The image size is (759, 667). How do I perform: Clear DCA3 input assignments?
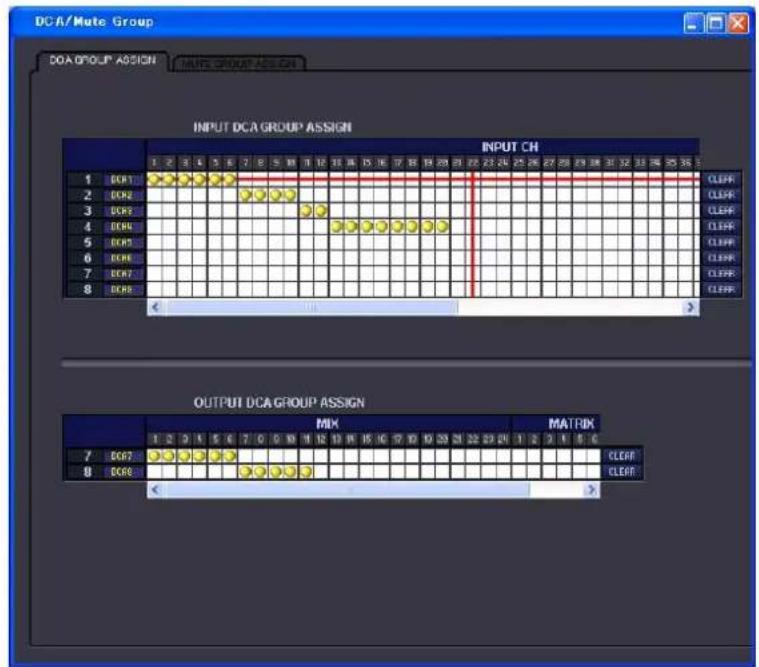pos(721,211)
